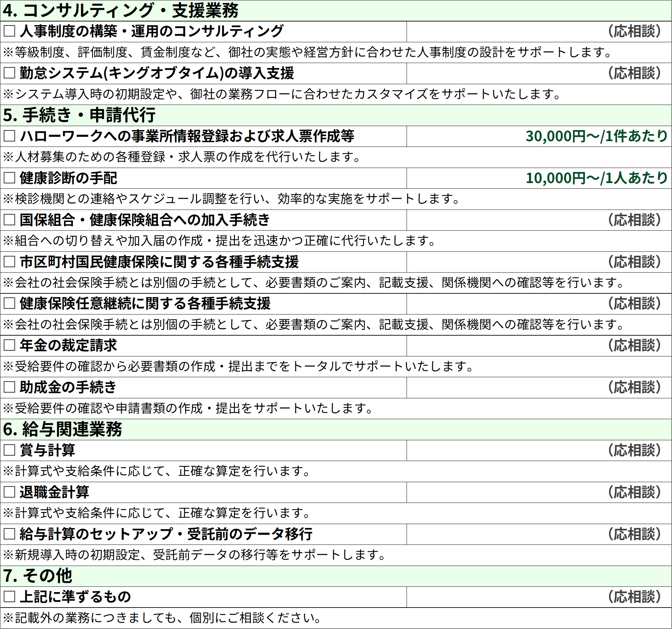Click the 6. 給与関連業務 heading
Image resolution: width=672 pixels, height=629 pixels.
63,429
